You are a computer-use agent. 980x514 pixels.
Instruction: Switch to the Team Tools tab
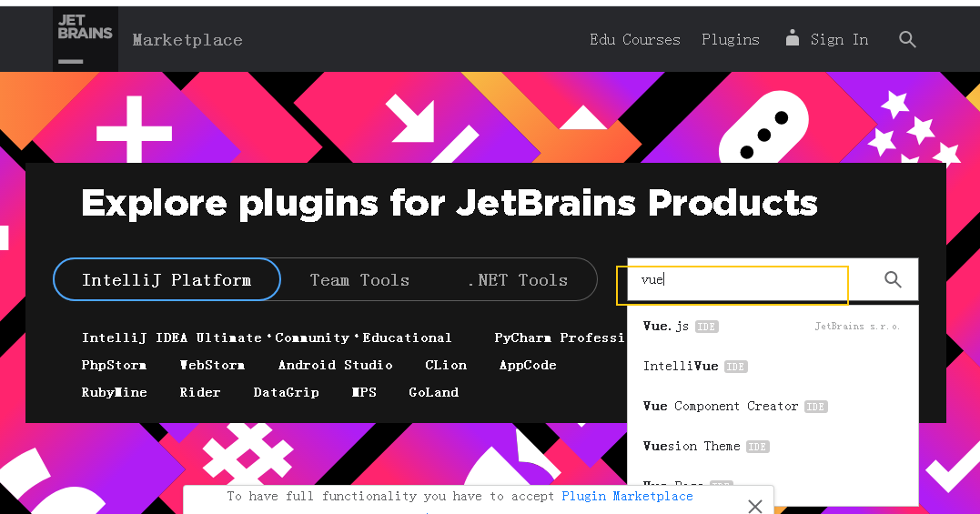(360, 280)
